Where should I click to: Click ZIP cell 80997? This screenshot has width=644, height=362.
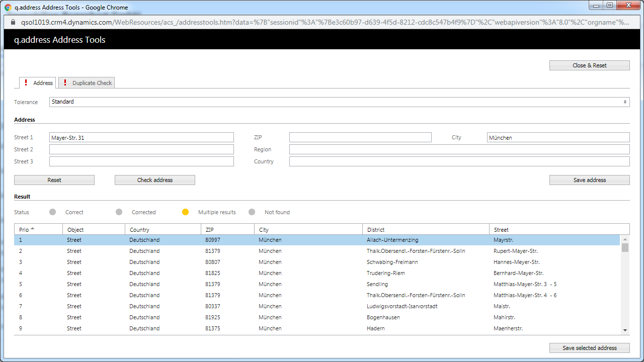[213, 240]
